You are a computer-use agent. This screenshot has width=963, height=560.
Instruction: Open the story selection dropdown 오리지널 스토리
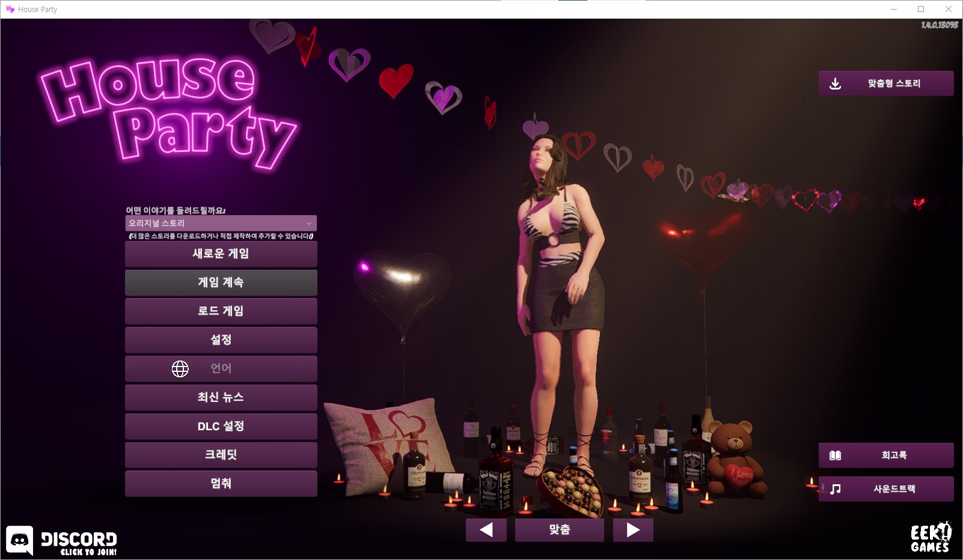pos(221,223)
